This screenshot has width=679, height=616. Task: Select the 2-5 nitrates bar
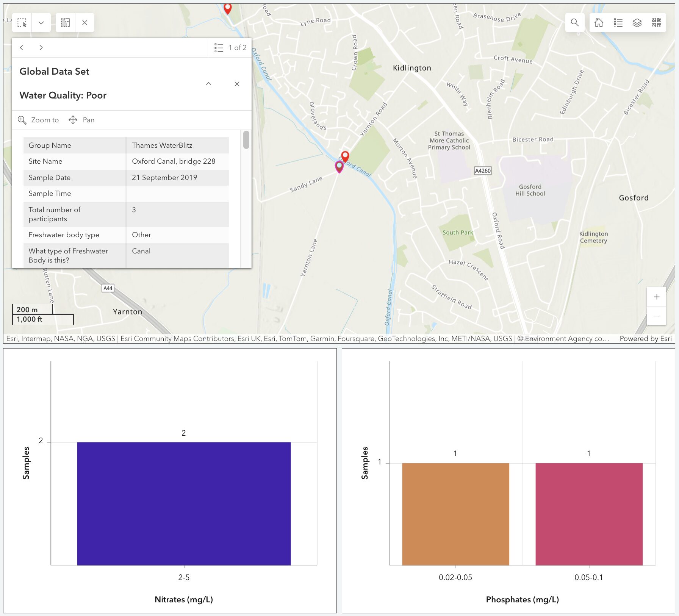click(x=184, y=503)
